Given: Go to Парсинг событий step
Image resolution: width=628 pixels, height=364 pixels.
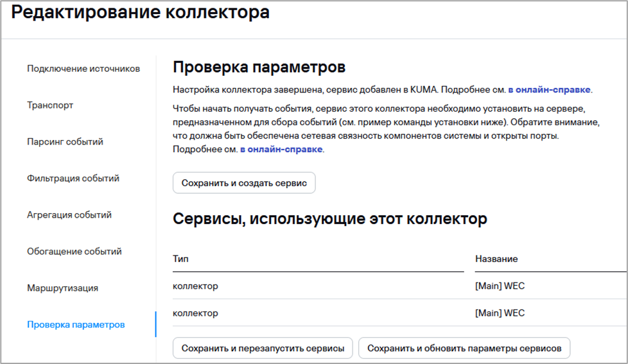Looking at the screenshot, I should point(65,142).
